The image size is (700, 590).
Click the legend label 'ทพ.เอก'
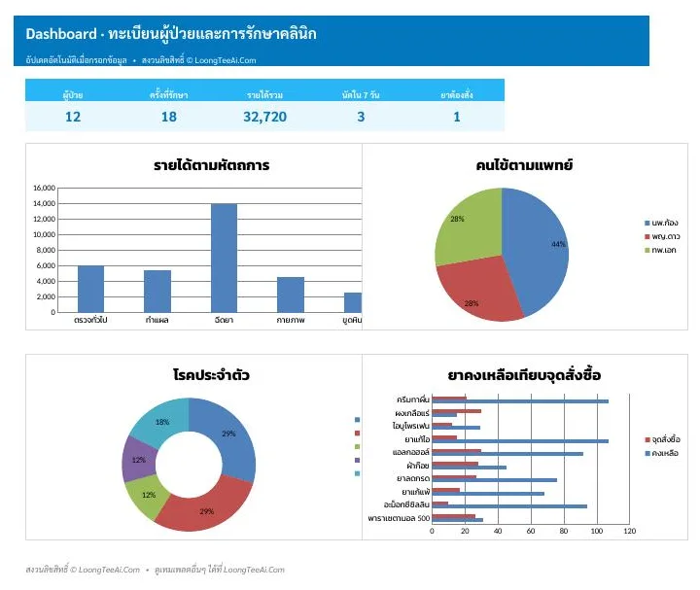[x=664, y=251]
